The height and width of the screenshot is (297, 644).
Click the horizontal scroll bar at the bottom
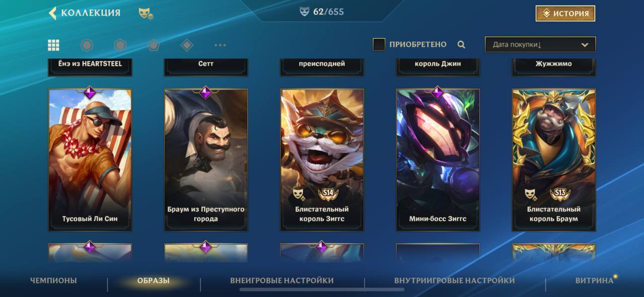click(322, 289)
